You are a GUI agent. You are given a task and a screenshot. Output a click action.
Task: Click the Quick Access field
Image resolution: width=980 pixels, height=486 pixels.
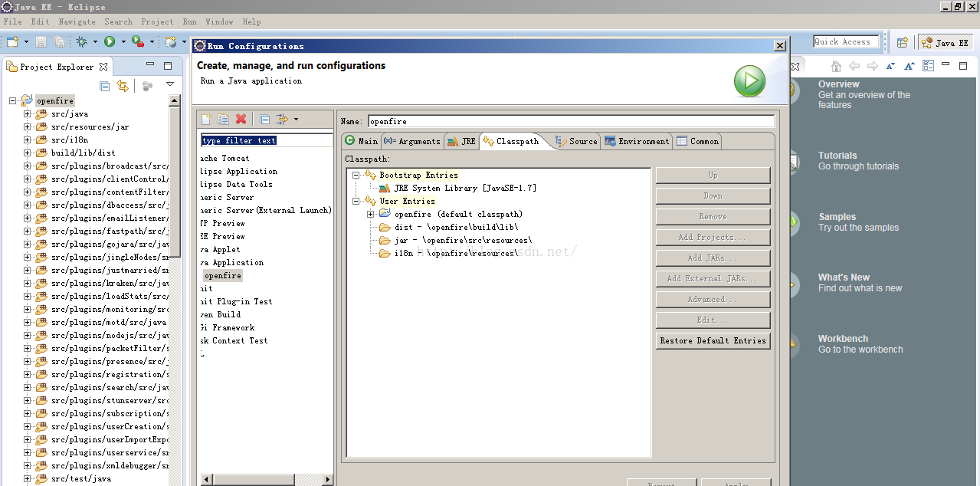pyautogui.click(x=846, y=42)
